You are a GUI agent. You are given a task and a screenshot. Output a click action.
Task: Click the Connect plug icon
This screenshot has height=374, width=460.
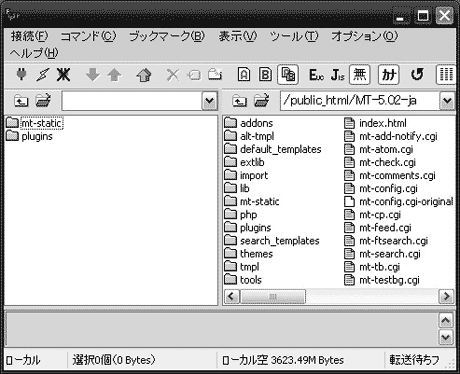click(x=21, y=74)
